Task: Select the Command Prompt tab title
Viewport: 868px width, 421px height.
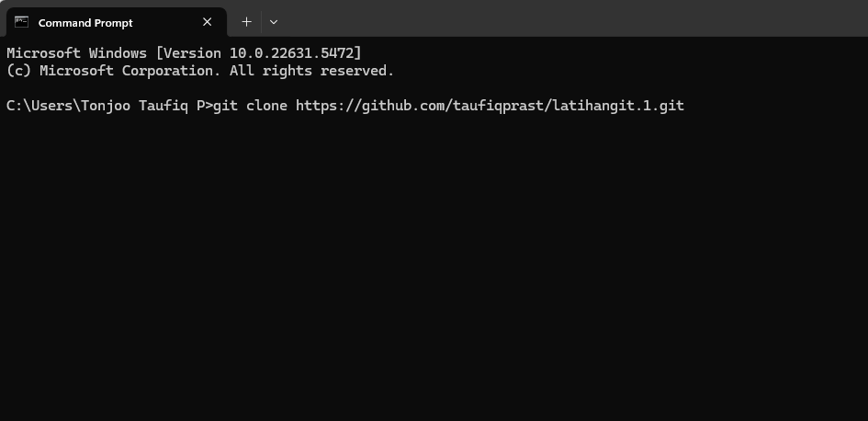Action: (x=85, y=23)
